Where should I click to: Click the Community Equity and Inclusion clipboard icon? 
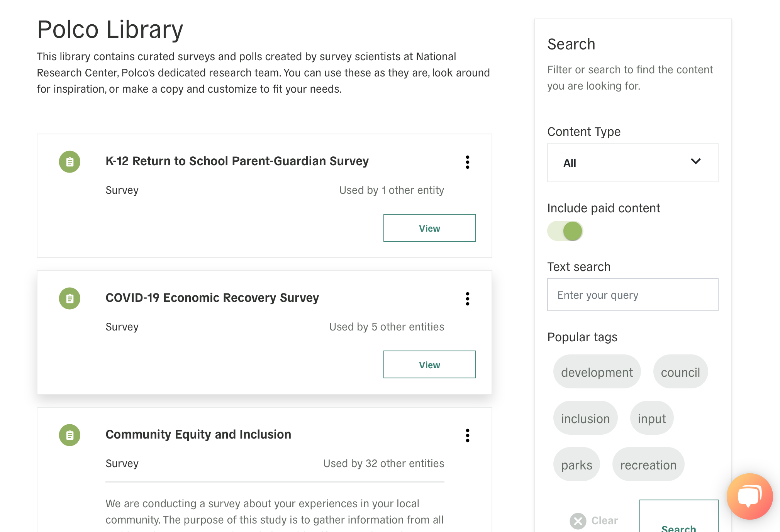tap(70, 435)
